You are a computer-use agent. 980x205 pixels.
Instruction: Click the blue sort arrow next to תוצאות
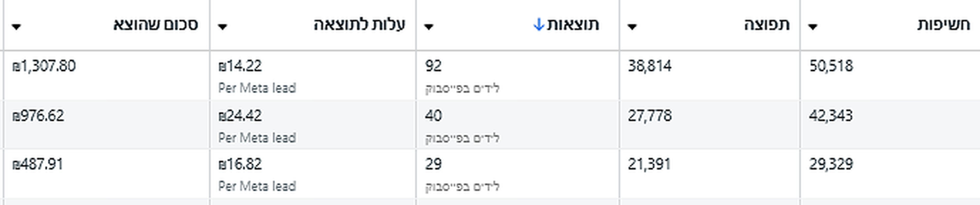coord(539,25)
